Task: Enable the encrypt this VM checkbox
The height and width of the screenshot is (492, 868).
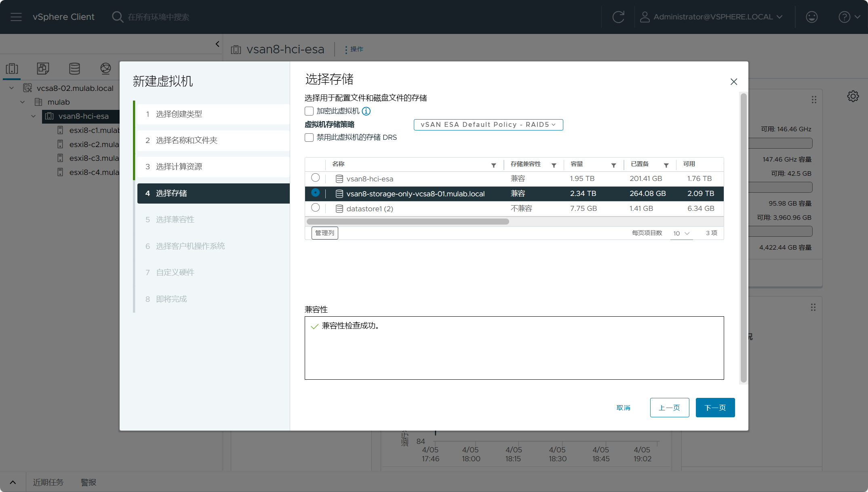Action: (309, 111)
